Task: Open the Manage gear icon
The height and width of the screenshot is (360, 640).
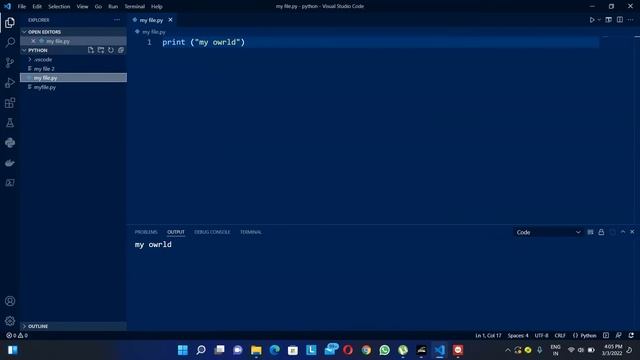Action: (x=10, y=321)
